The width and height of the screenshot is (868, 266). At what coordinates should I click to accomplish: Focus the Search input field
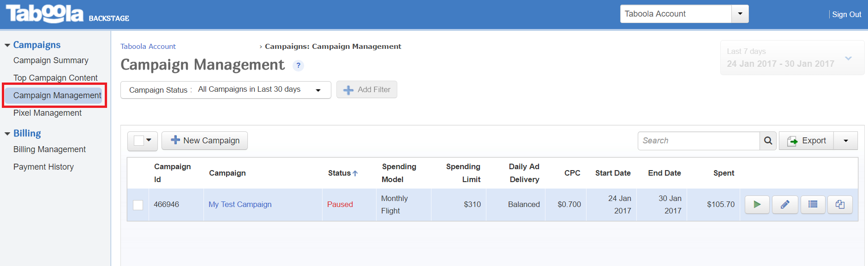(699, 141)
